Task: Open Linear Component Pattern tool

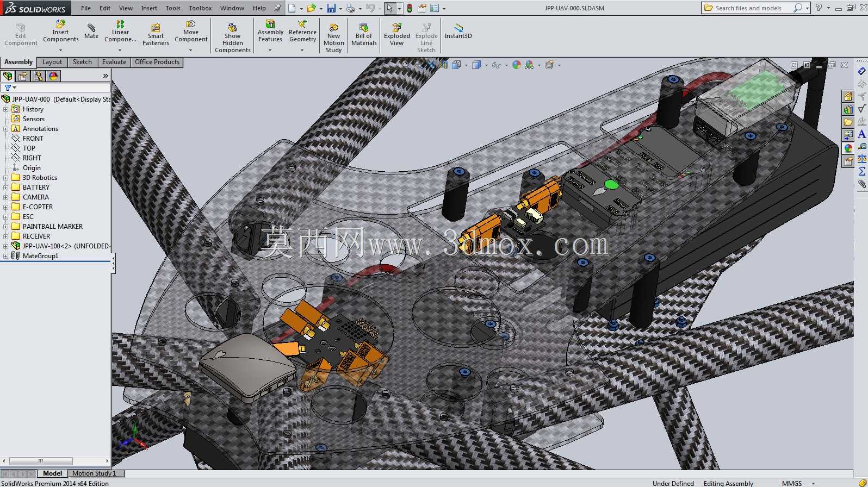Action: pos(120,32)
